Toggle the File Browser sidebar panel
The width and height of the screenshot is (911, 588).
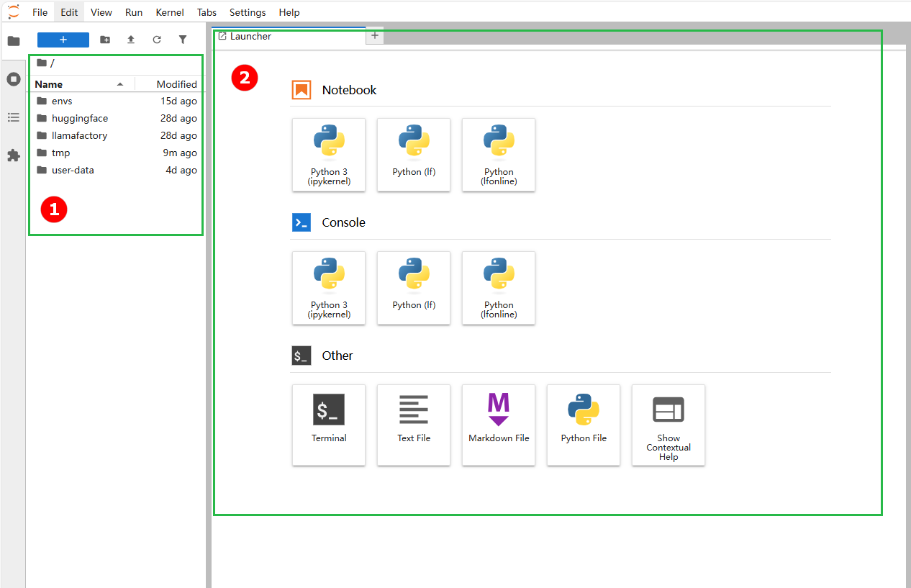(13, 40)
